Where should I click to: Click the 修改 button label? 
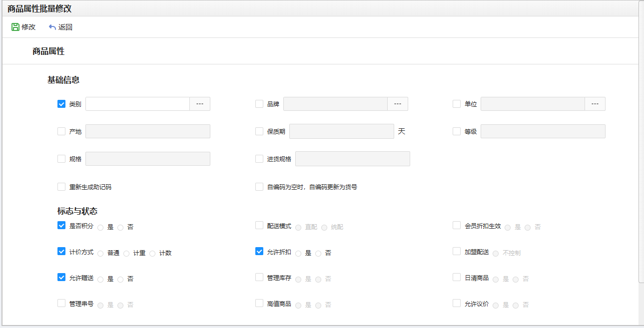pyautogui.click(x=28, y=27)
